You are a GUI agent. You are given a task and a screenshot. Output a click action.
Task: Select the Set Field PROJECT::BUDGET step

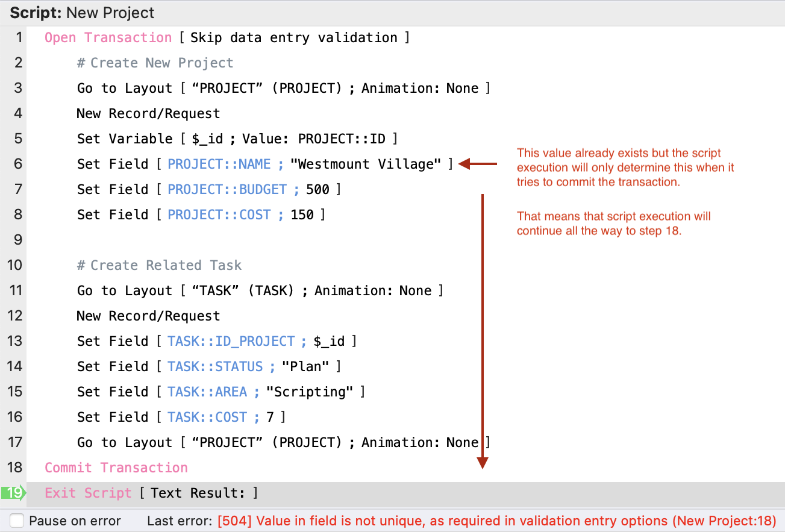(208, 189)
